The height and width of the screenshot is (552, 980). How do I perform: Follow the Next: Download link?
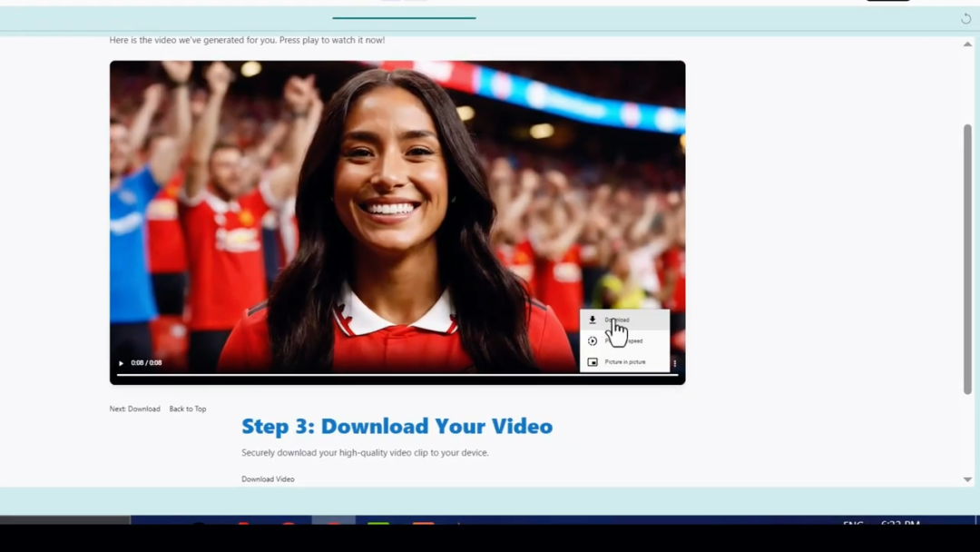coord(134,409)
